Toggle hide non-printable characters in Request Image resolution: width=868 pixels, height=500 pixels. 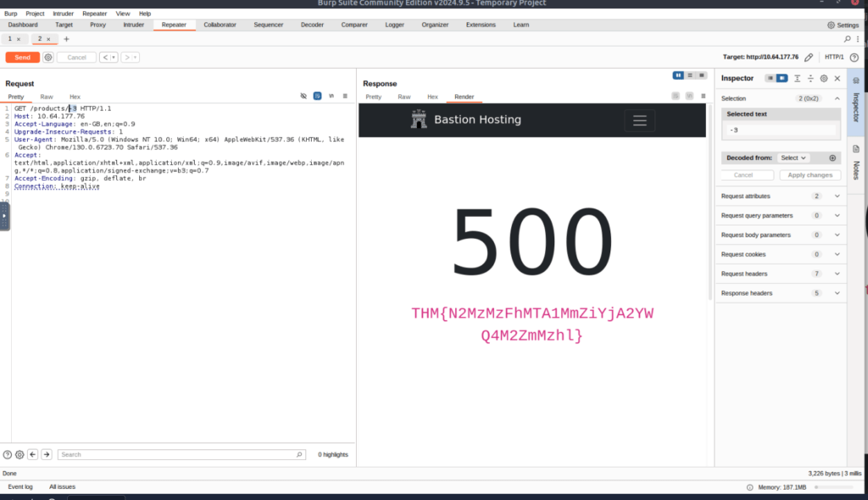click(x=303, y=96)
